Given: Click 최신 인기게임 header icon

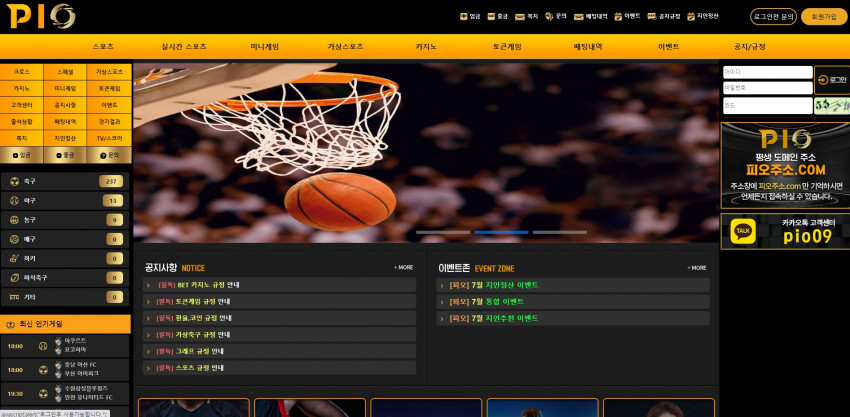Looking at the screenshot, I should pos(10,324).
